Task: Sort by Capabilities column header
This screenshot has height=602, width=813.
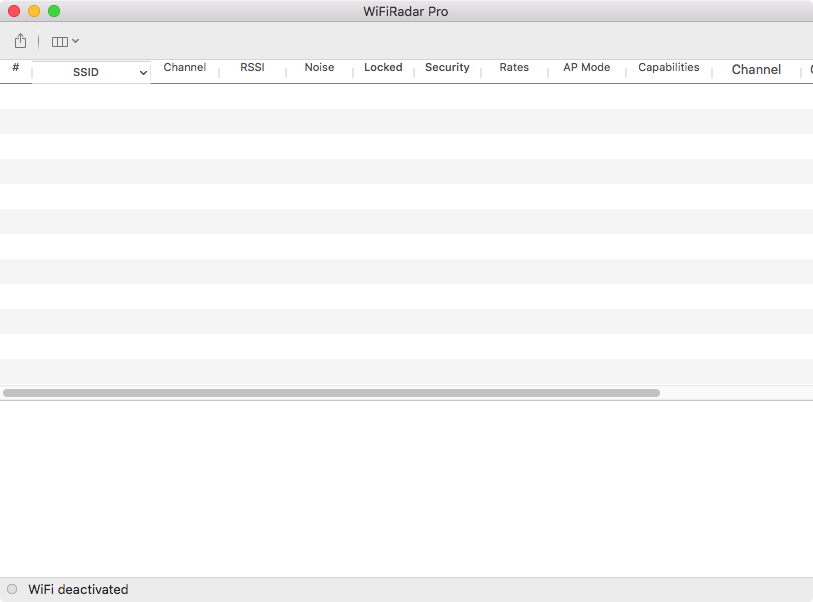Action: (668, 67)
